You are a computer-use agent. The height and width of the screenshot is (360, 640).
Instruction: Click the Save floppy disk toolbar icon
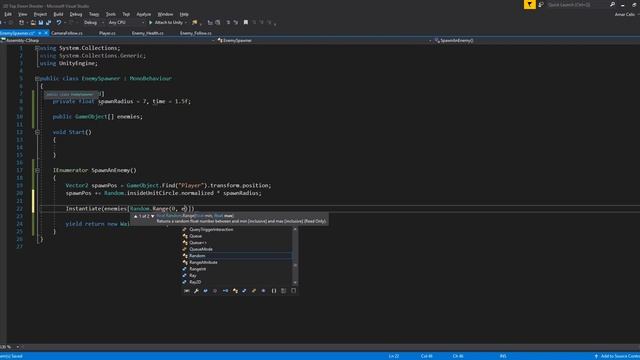click(40, 22)
